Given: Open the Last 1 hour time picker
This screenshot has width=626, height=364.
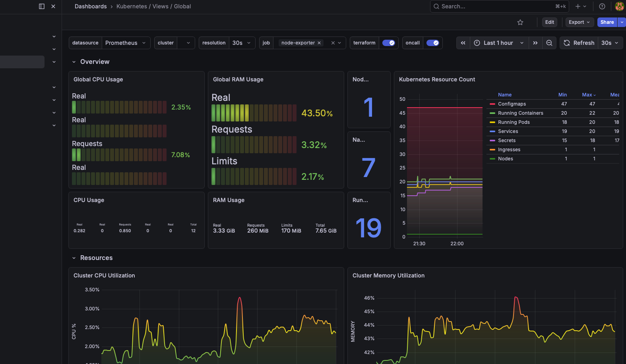Looking at the screenshot, I should point(499,43).
